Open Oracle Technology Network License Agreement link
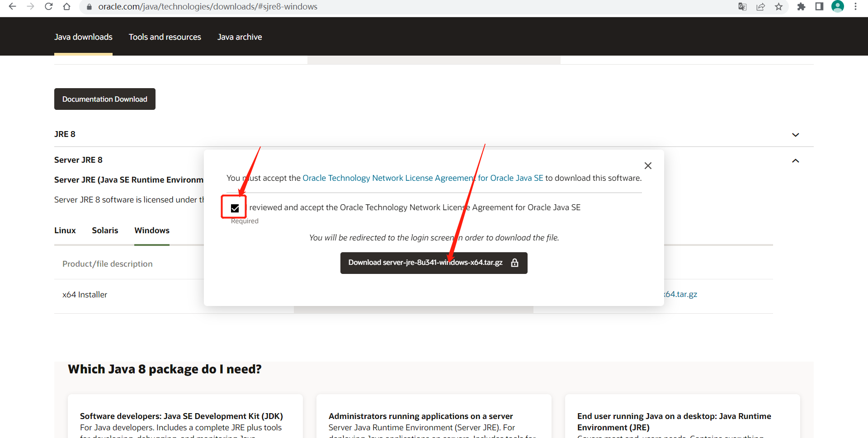 (423, 178)
